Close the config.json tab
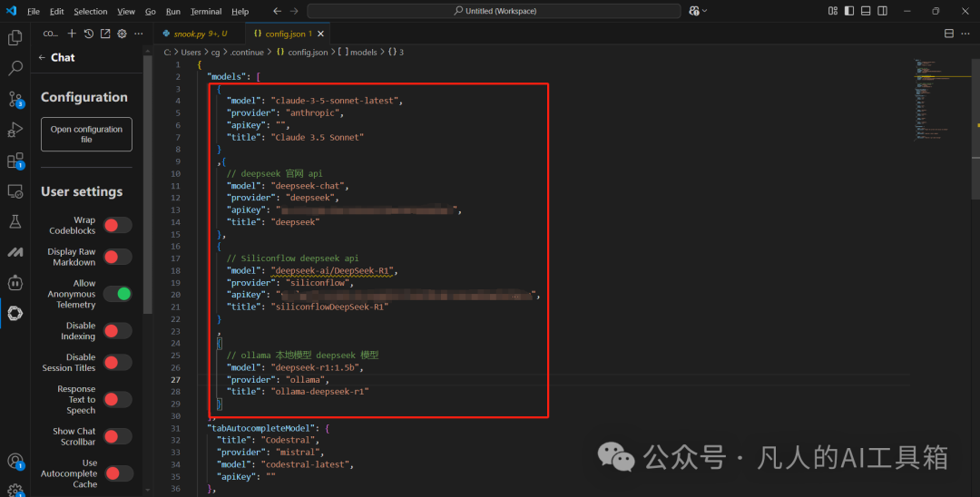The width and height of the screenshot is (980, 497). [x=320, y=34]
